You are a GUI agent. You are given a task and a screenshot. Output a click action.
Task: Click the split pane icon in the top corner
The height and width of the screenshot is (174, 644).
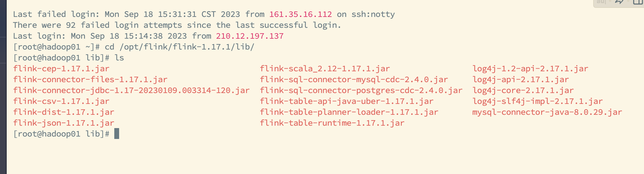pyautogui.click(x=638, y=2)
